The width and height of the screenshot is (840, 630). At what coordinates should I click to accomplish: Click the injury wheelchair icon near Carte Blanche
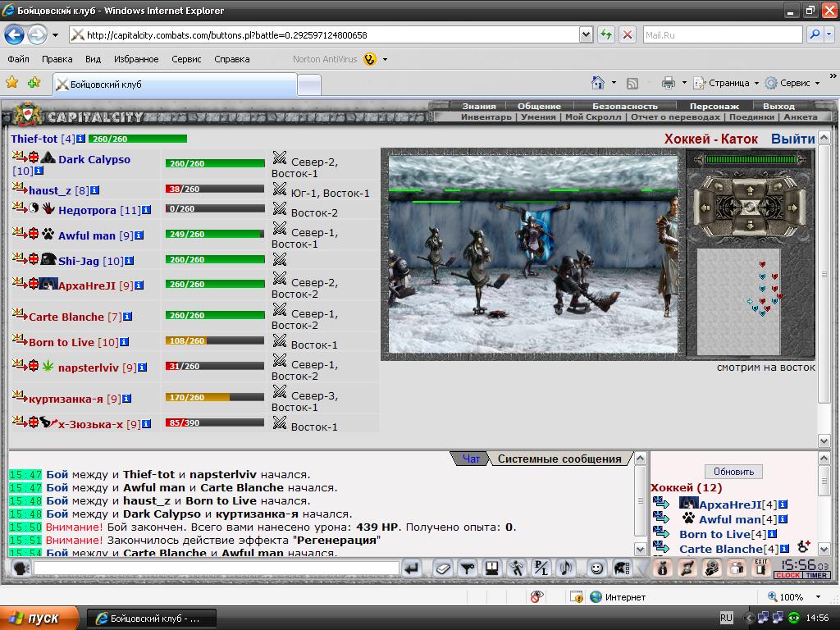(x=804, y=546)
